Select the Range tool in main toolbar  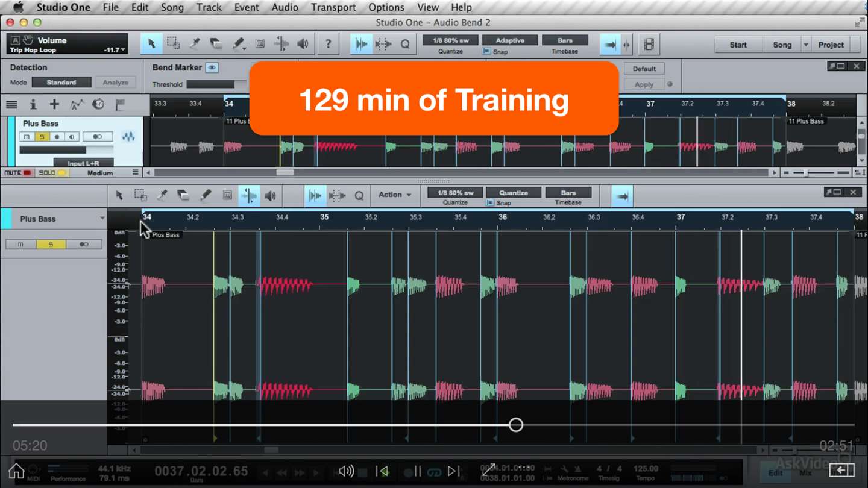[x=173, y=44]
